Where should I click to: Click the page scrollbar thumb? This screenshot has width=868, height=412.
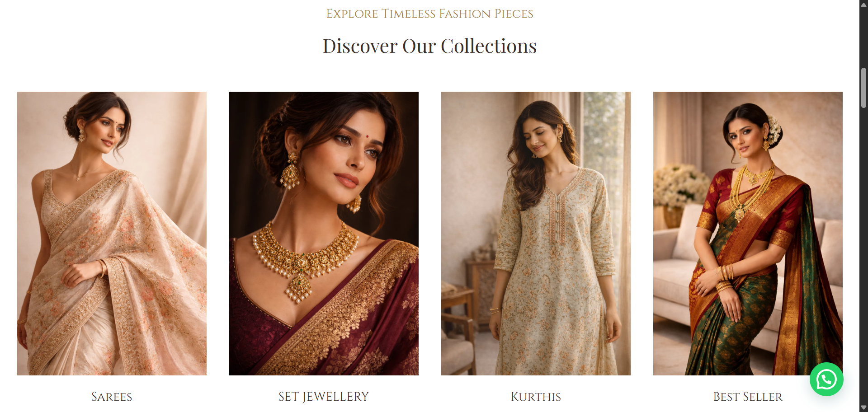(x=863, y=88)
